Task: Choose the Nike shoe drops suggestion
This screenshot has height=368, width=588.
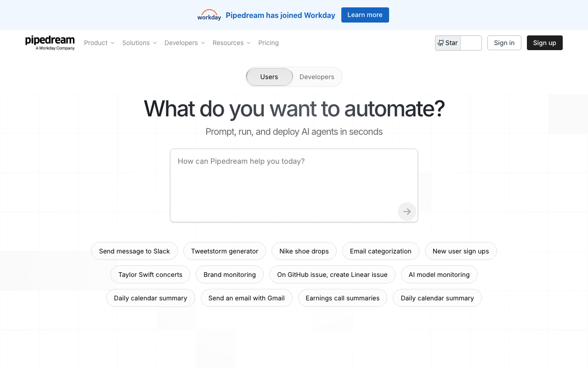Action: (x=304, y=251)
